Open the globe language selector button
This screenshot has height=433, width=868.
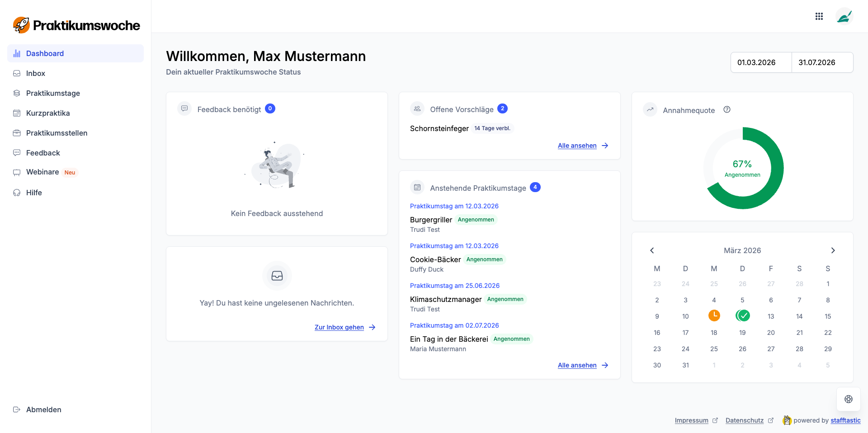[848, 399]
